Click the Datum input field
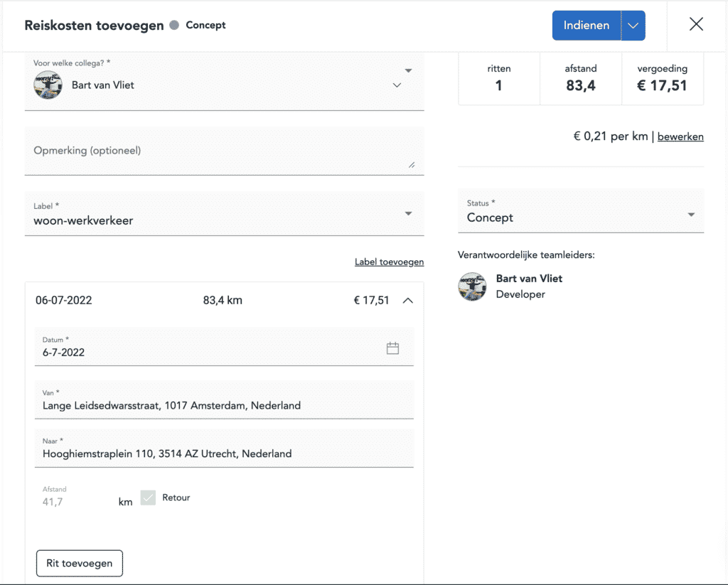The width and height of the screenshot is (728, 585). pos(206,352)
